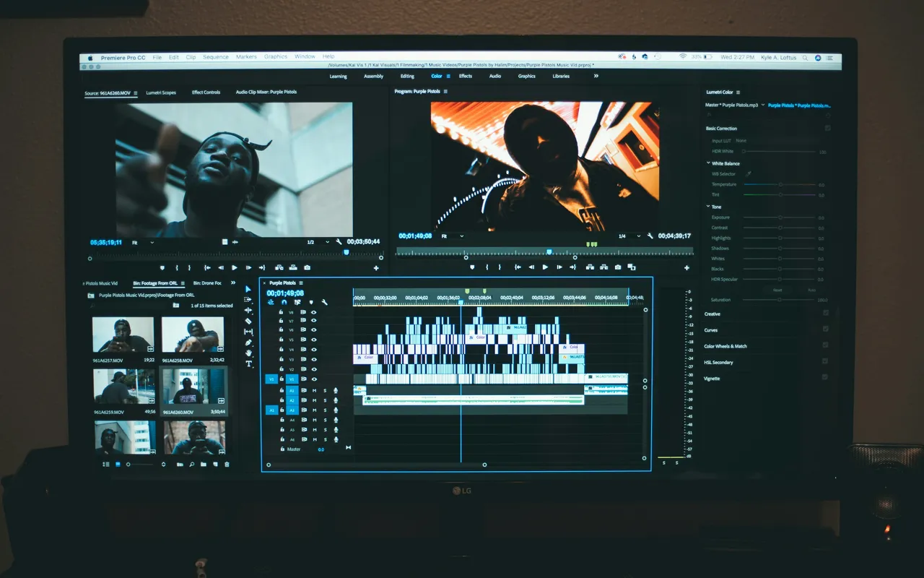Open Program Monitor settings wrench

pos(650,236)
